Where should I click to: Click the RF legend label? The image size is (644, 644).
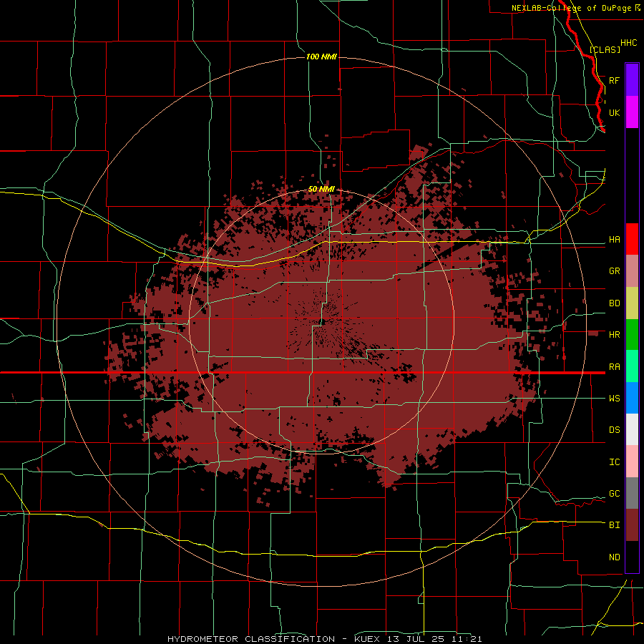coord(615,80)
